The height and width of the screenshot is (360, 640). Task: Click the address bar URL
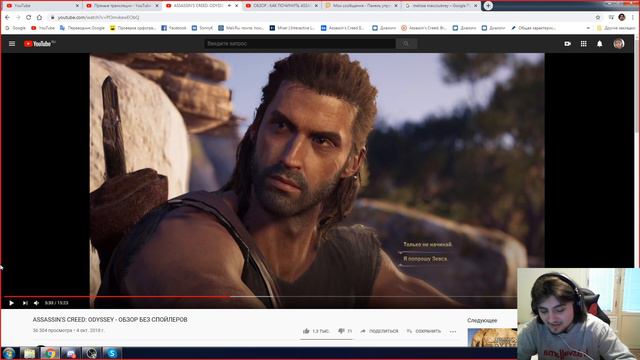tap(98, 18)
